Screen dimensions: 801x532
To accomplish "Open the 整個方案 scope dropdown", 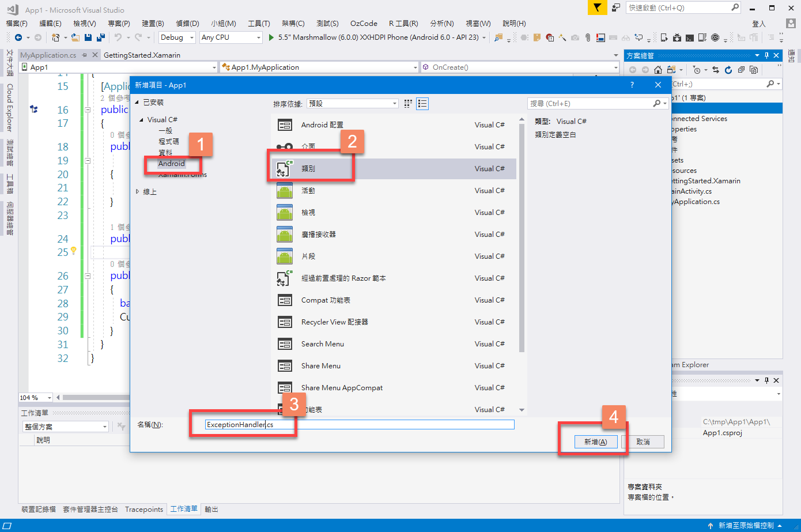I will coord(66,427).
